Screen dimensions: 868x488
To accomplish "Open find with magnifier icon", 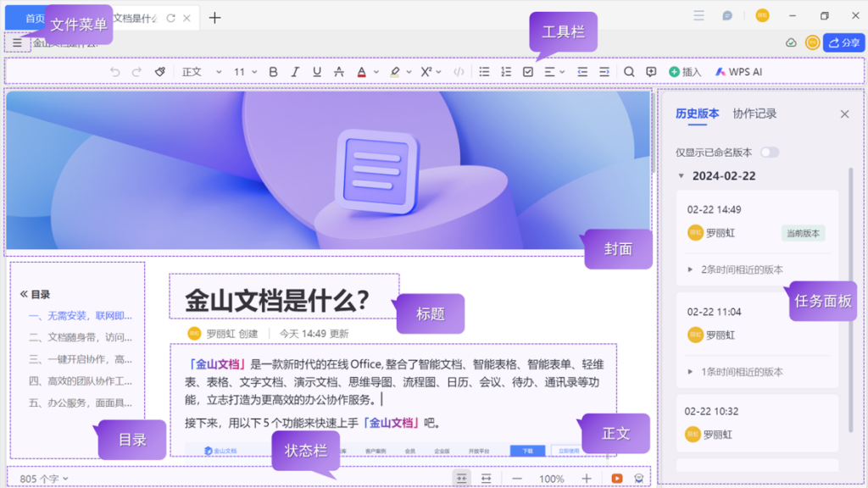I will coord(629,72).
